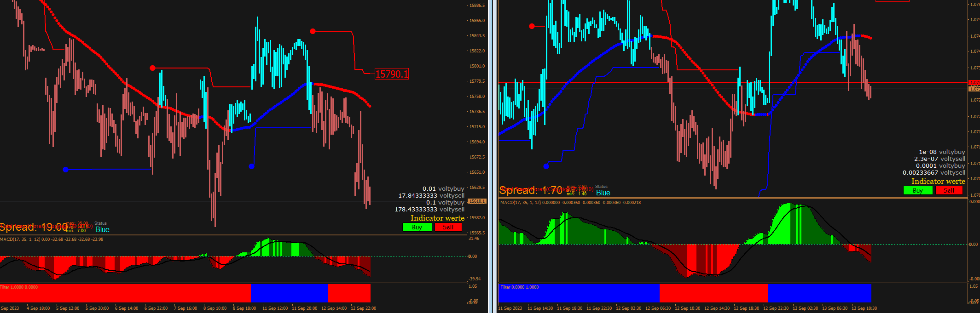
Task: Click the 'Blue' status text beside Spread 19.00
Action: [102, 229]
